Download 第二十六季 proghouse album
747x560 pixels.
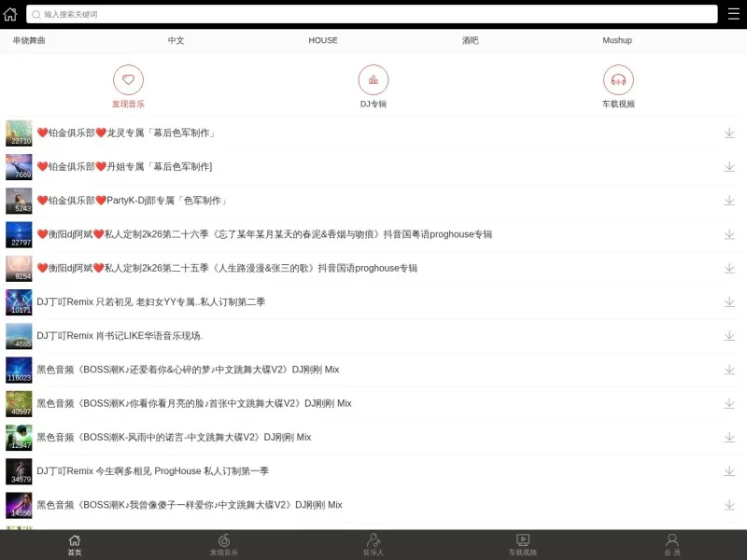tap(729, 234)
